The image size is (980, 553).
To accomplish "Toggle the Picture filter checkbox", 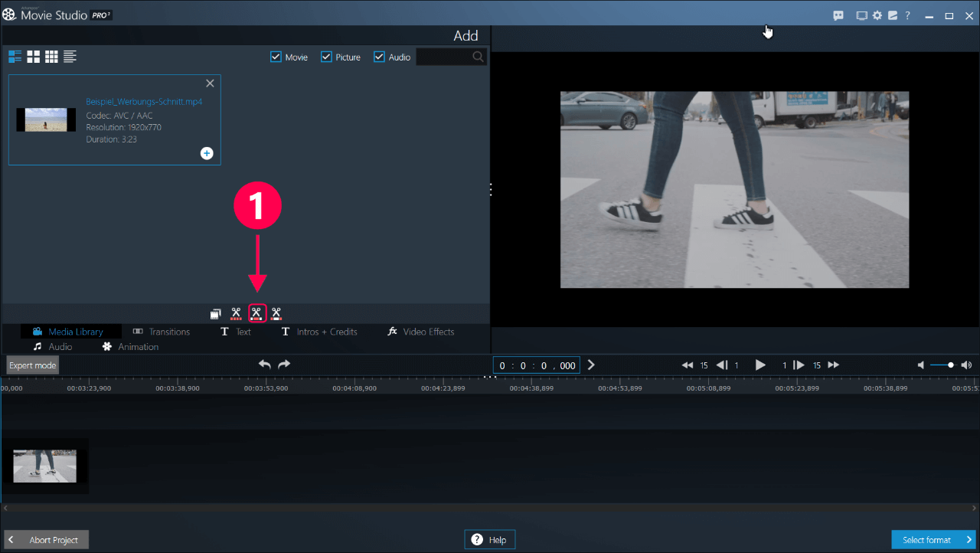I will pos(326,57).
